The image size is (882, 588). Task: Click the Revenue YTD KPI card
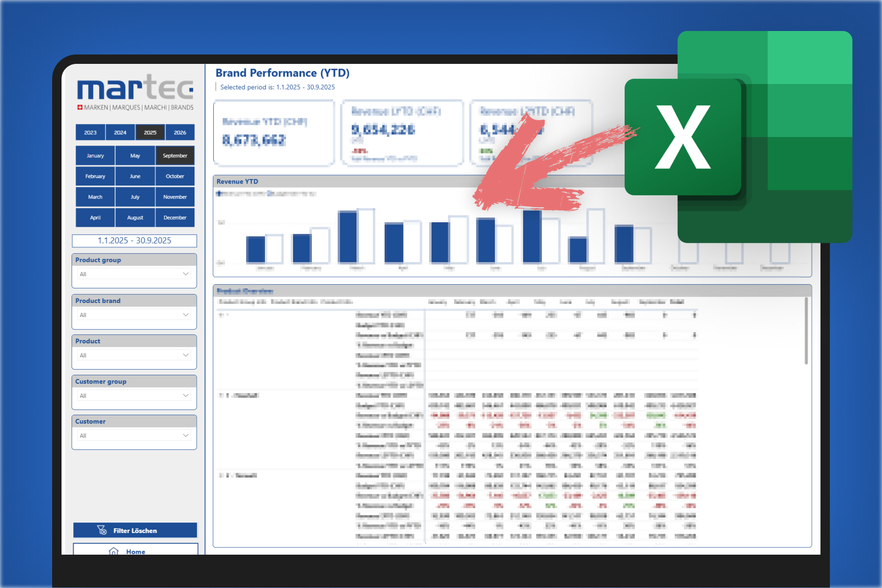pyautogui.click(x=274, y=133)
